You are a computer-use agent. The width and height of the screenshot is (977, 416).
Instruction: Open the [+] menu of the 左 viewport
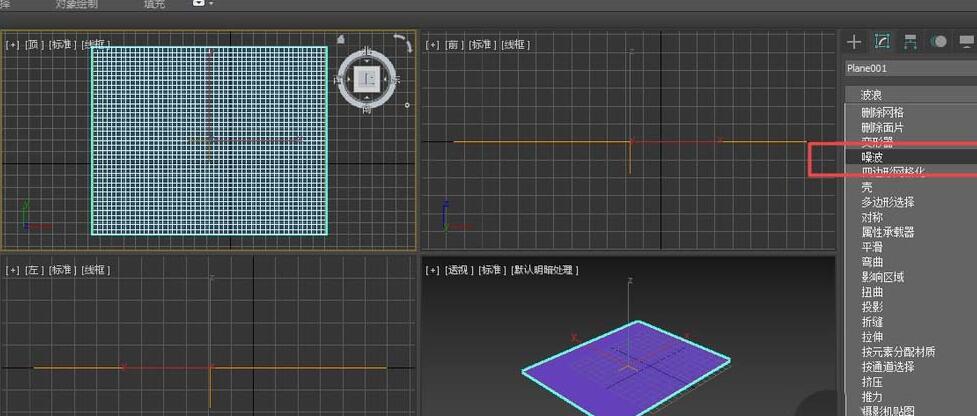tap(12, 270)
